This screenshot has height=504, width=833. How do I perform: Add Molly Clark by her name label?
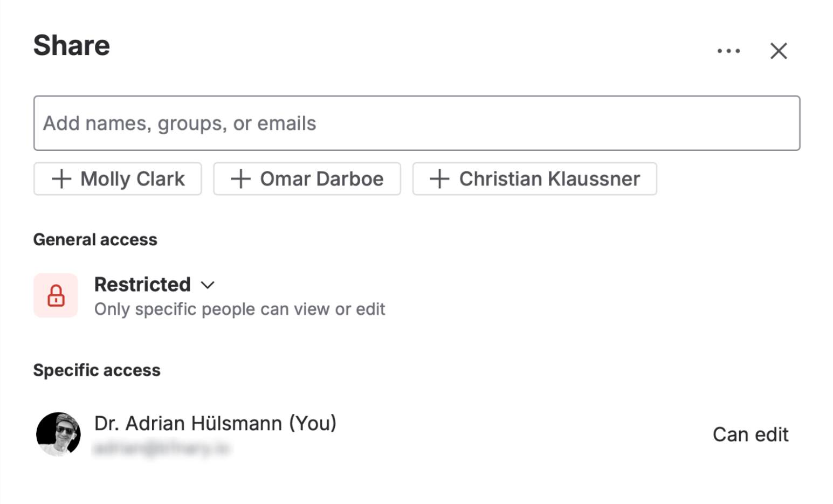(x=133, y=179)
